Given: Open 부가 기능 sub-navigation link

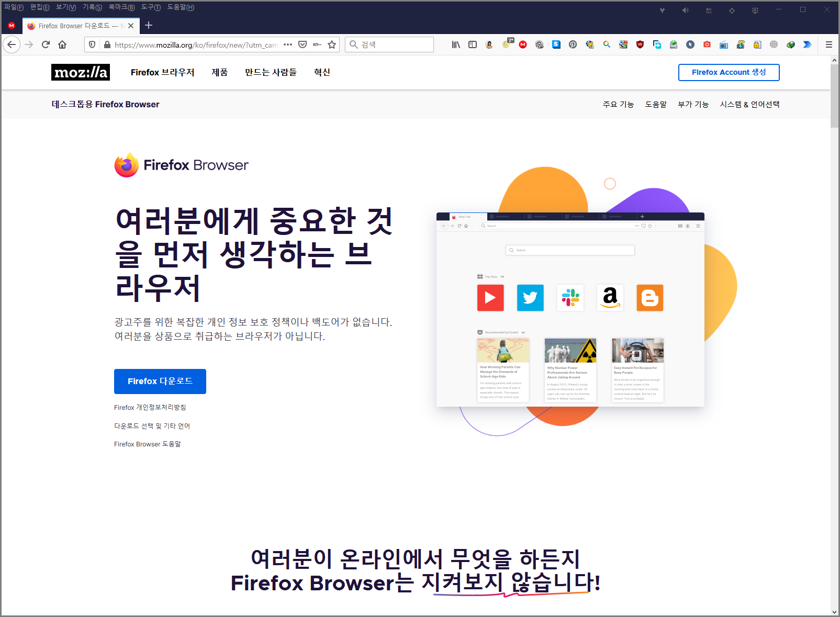Looking at the screenshot, I should click(x=693, y=104).
